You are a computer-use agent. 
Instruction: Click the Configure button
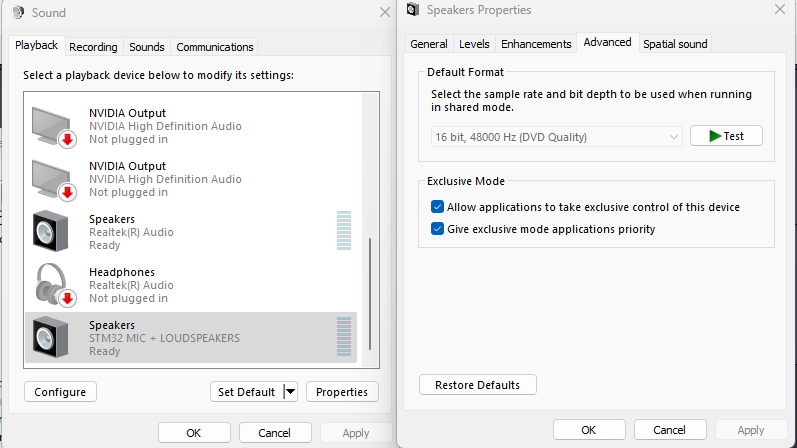coord(60,392)
